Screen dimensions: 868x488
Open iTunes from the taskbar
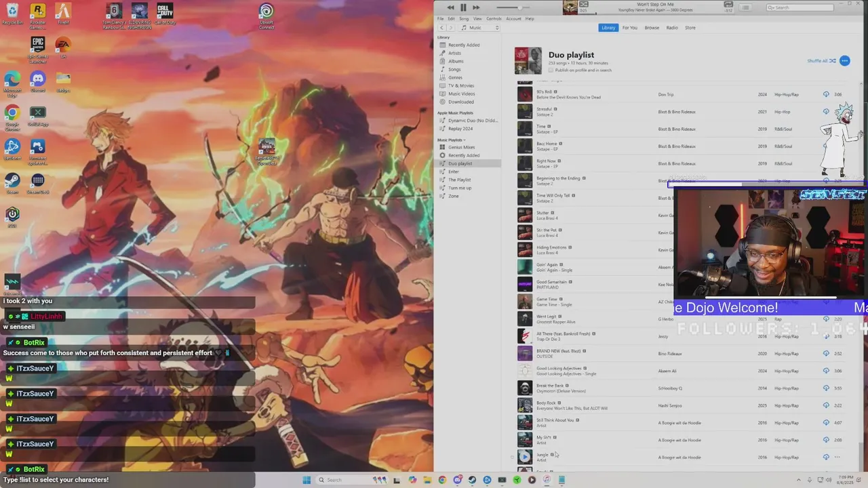[547, 480]
